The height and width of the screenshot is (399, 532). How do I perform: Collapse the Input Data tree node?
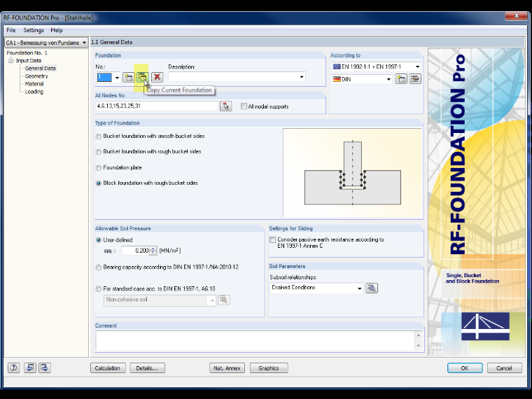11,61
